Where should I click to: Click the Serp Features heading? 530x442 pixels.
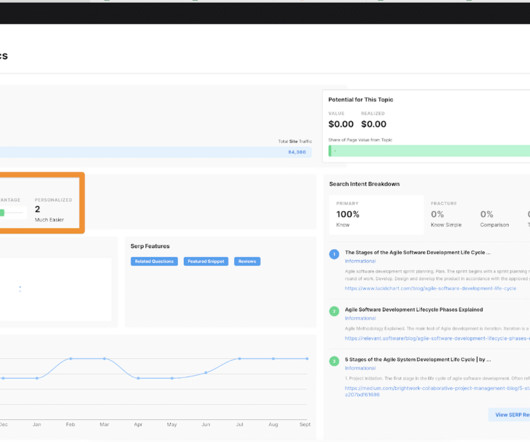[x=150, y=246]
